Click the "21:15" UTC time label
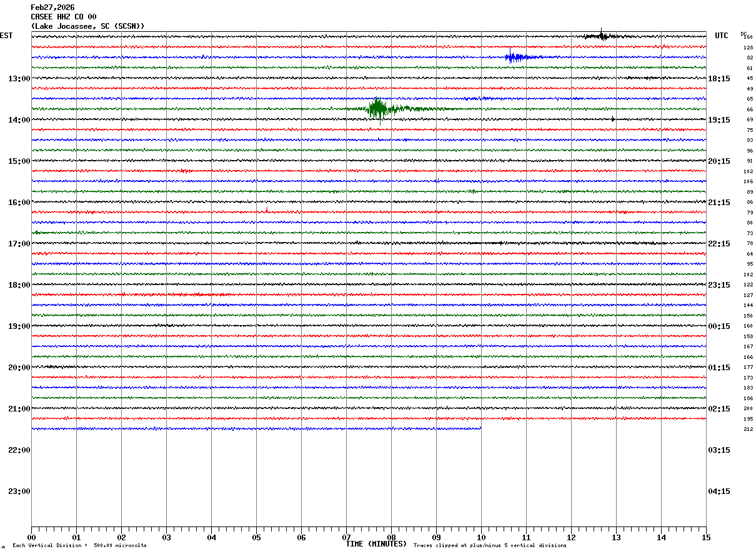This screenshot has height=554, width=756. coord(719,202)
